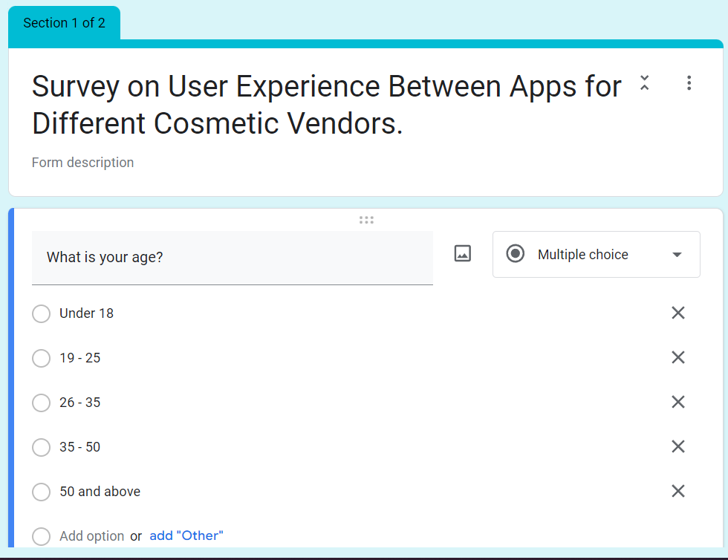The width and height of the screenshot is (728, 560).
Task: Select the '35 - 50' radio button
Action: click(x=42, y=448)
